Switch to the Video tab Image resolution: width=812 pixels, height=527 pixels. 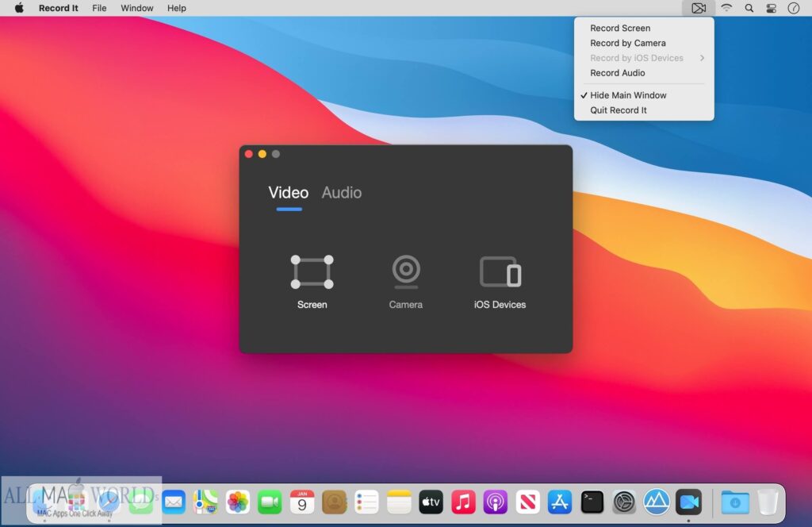point(289,193)
